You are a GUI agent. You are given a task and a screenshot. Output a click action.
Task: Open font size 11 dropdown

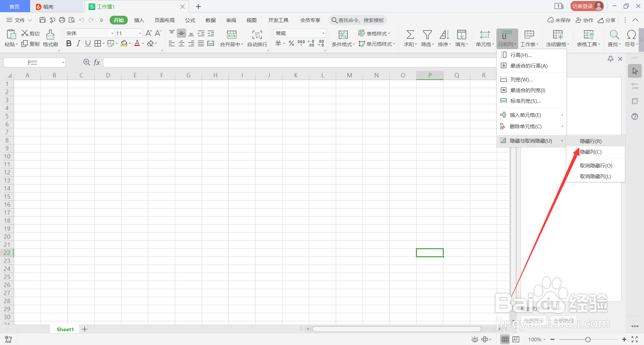tap(140, 33)
